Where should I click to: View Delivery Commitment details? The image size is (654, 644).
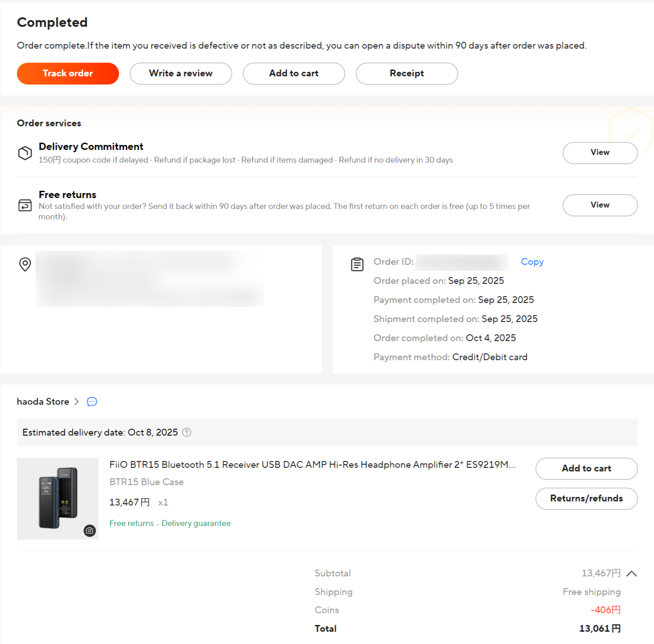600,153
